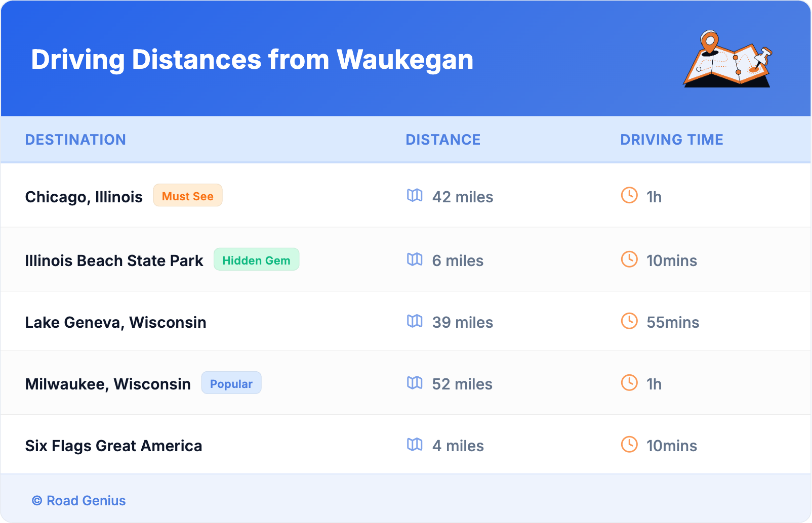Click the Destination column header
Screen dimensions: 812x523
coord(75,140)
